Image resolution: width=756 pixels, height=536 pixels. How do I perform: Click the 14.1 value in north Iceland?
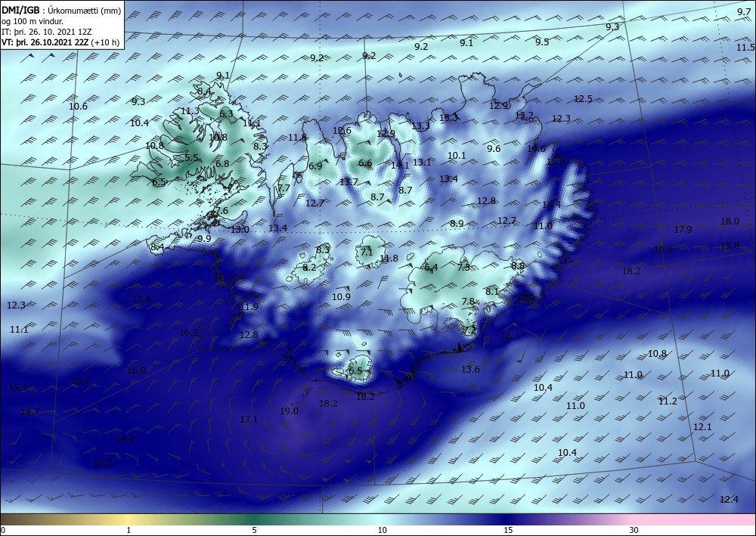pos(400,166)
